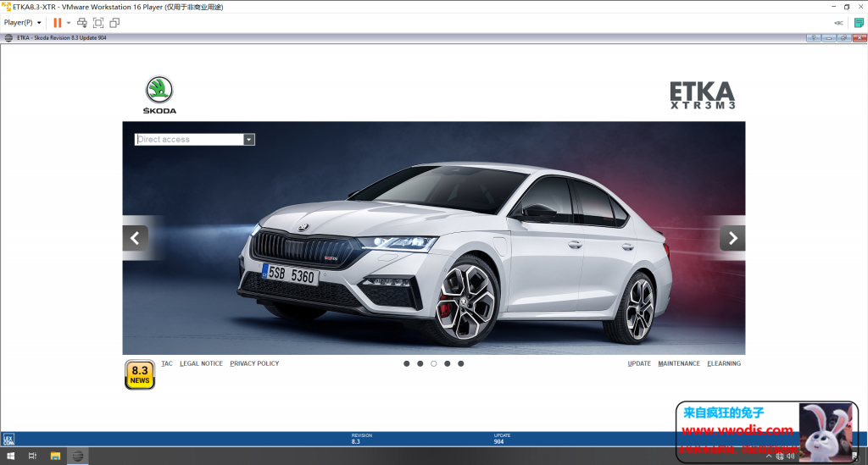Click the LexCom logo in status bar

(x=8, y=440)
